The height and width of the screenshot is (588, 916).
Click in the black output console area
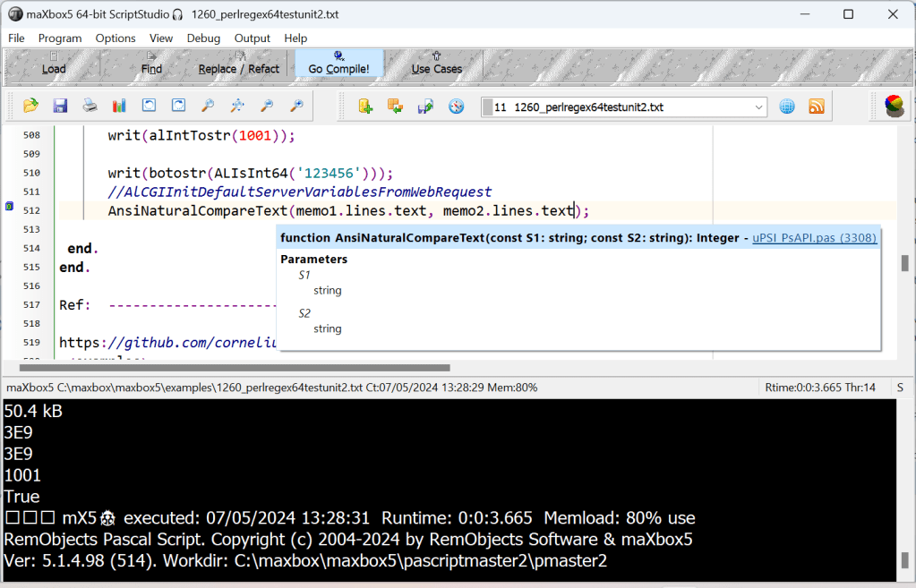click(448, 465)
